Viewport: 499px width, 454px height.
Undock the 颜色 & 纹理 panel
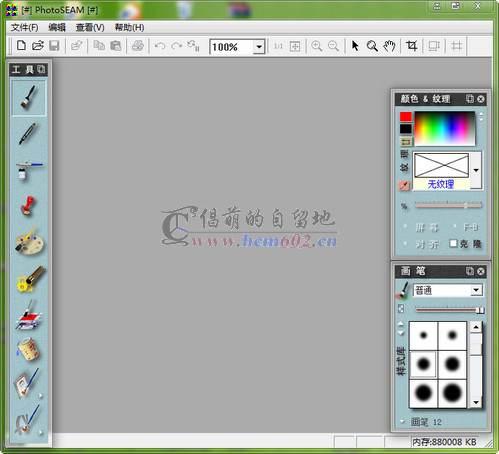point(470,99)
